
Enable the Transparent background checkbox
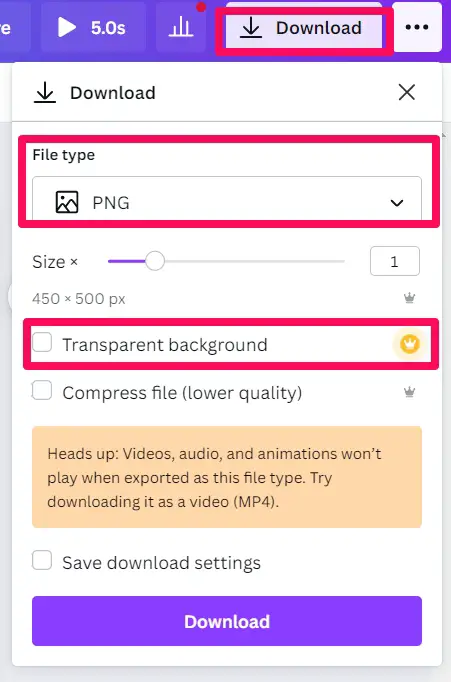42,342
